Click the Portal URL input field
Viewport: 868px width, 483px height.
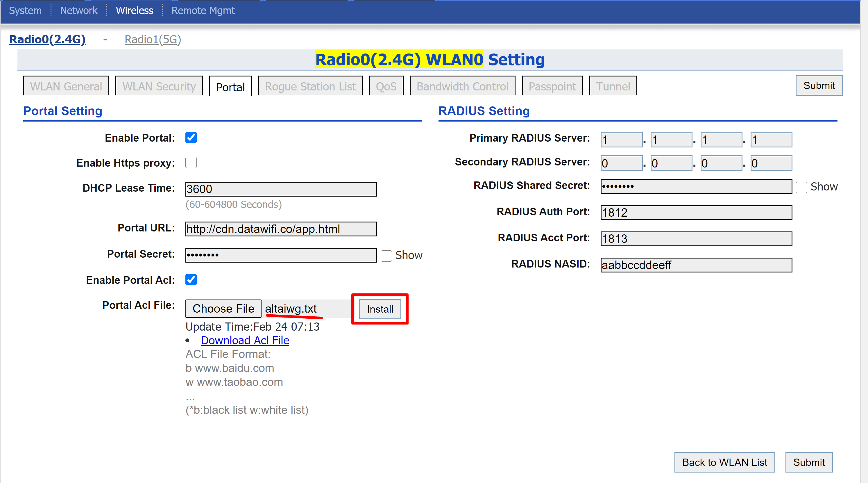[x=281, y=229]
